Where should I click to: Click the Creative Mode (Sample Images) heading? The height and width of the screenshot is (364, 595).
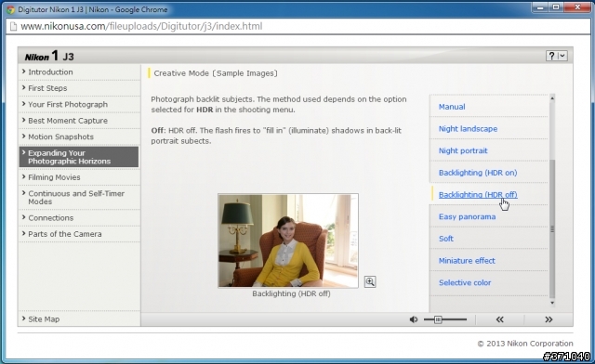point(216,73)
